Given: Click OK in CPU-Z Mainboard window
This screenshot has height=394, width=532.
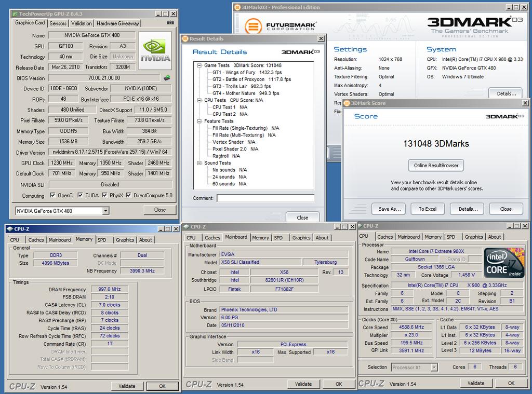Looking at the screenshot, I should tap(339, 384).
